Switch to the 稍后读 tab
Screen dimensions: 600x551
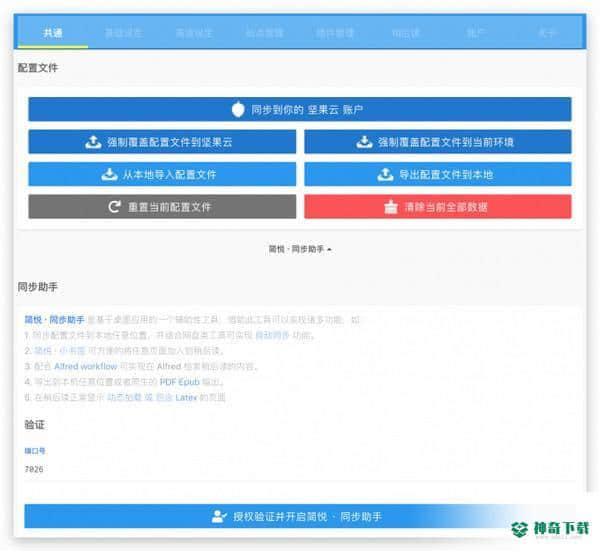[405, 33]
